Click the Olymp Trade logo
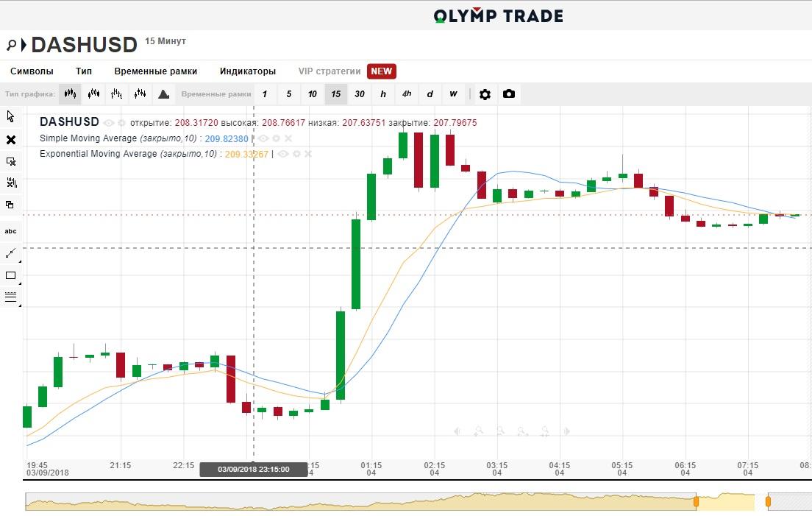Screen dimensions: 812x516 point(498,16)
